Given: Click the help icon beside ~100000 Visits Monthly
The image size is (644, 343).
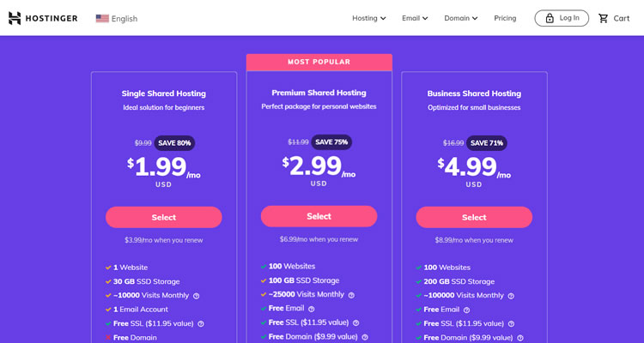Looking at the screenshot, I should pos(511,296).
